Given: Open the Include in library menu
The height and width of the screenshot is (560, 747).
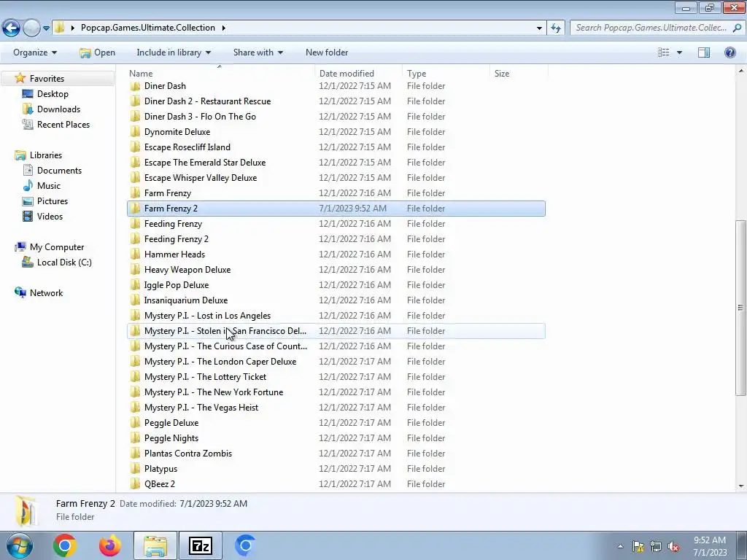Looking at the screenshot, I should click(x=174, y=52).
